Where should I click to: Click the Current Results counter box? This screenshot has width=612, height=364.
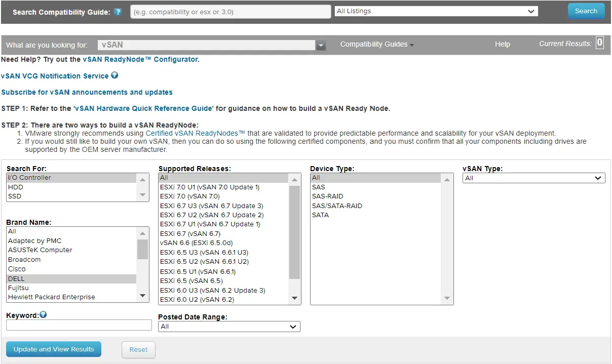click(600, 43)
